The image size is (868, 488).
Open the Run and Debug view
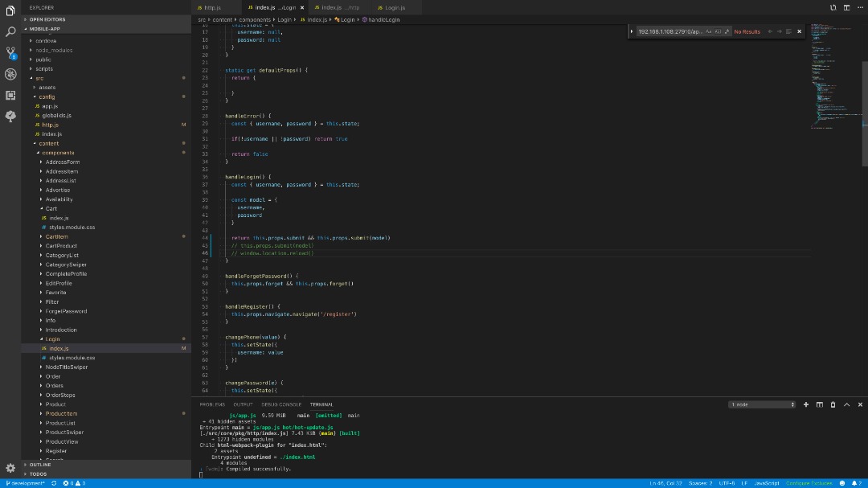click(x=10, y=74)
